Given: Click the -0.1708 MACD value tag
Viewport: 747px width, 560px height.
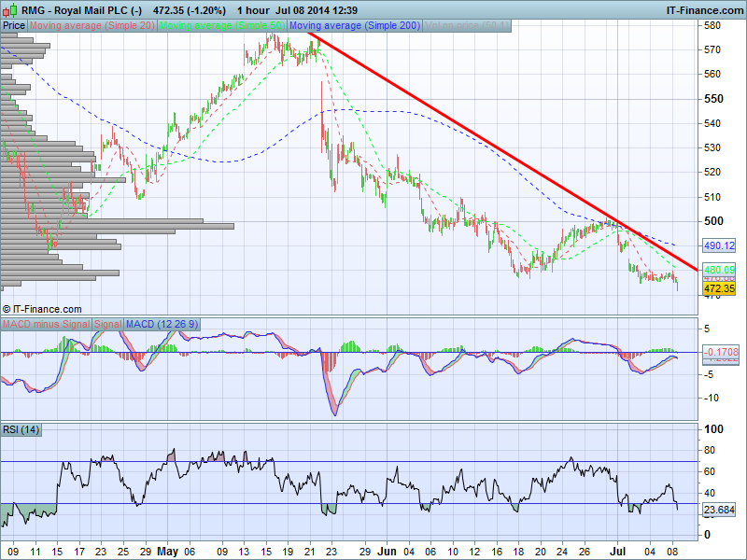Looking at the screenshot, I should click(720, 353).
